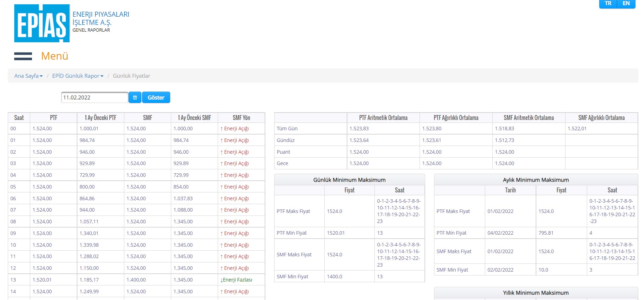Click the Aylık Minimum Maksimum table title
Viewport: 644px width, 300px height.
[x=536, y=180]
